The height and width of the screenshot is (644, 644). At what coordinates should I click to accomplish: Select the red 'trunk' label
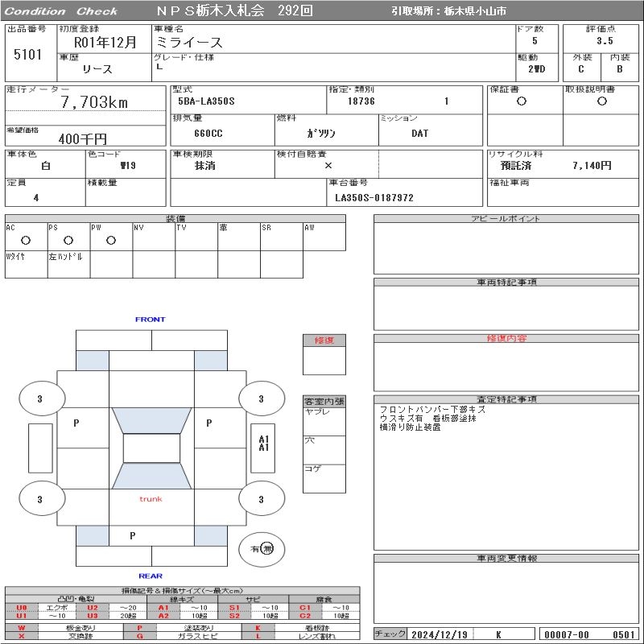point(151,499)
